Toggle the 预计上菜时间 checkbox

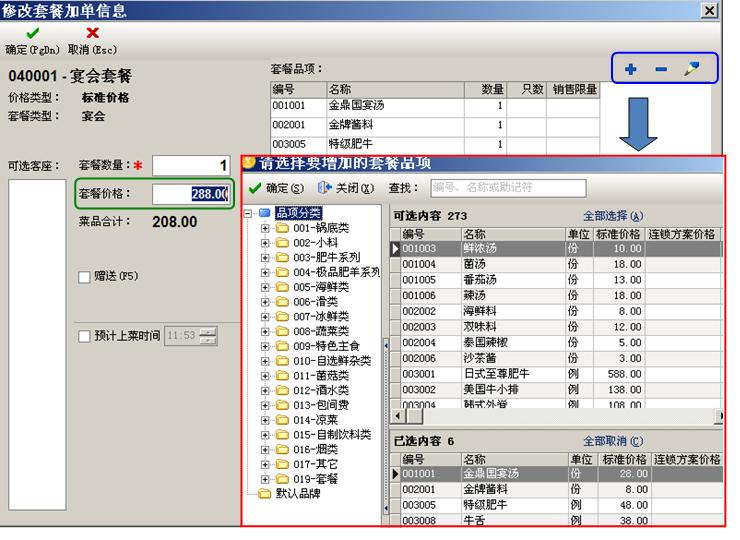(x=85, y=336)
